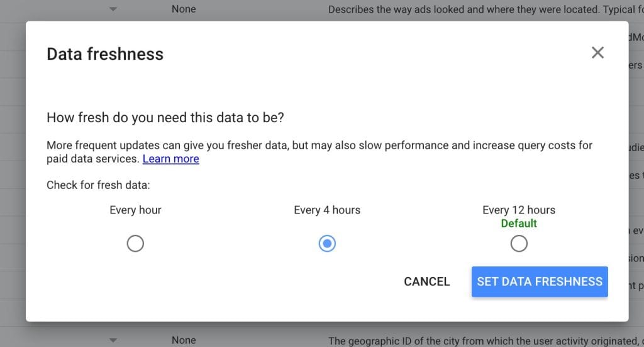Screen dimensions: 644x347
Task: Click the green Default label
Action: click(519, 223)
